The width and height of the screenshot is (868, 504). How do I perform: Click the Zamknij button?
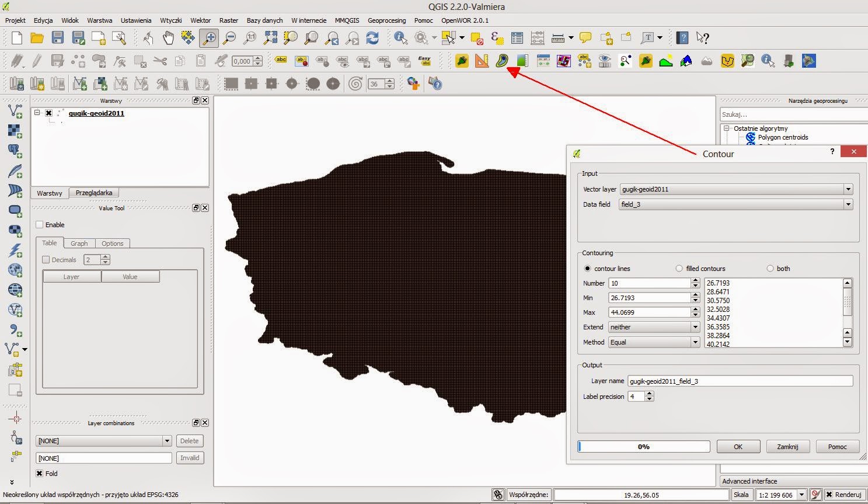(x=787, y=447)
